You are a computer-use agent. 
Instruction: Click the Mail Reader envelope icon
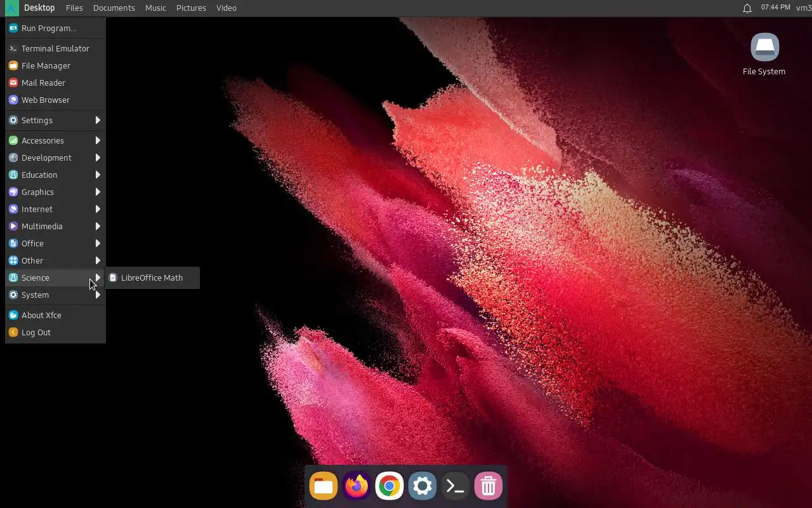click(13, 83)
